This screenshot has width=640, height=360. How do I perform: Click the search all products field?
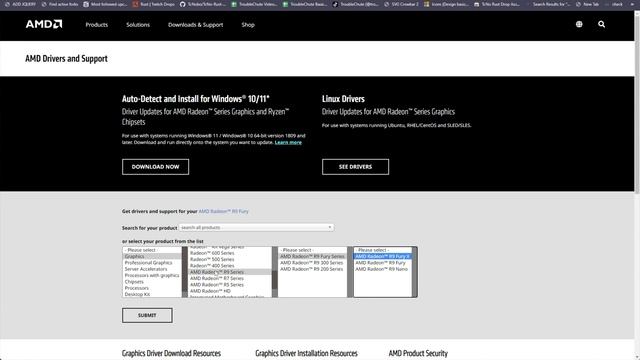(x=256, y=227)
